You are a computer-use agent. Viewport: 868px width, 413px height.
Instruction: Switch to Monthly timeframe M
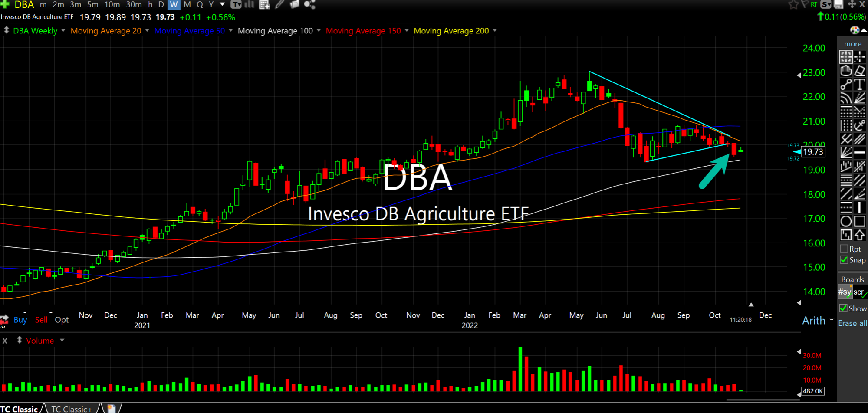187,4
